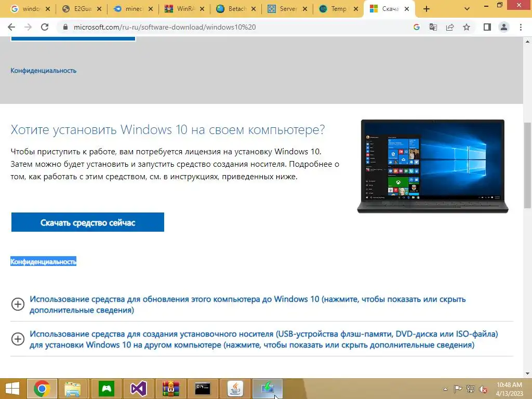Open Action Center flag icon in tray
The height and width of the screenshot is (399, 532).
pyautogui.click(x=458, y=389)
